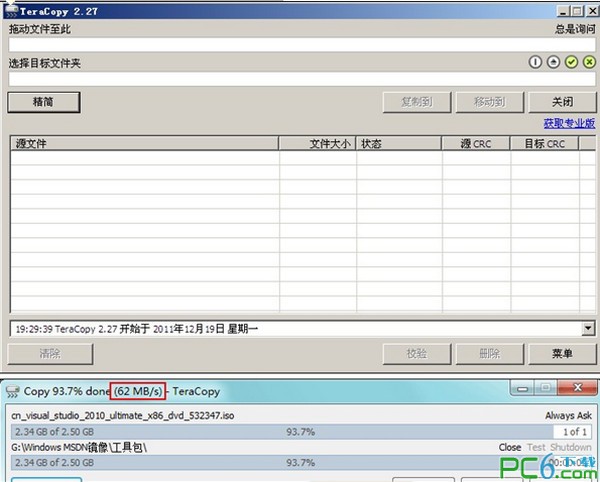Click the 复制到 button

pos(417,102)
